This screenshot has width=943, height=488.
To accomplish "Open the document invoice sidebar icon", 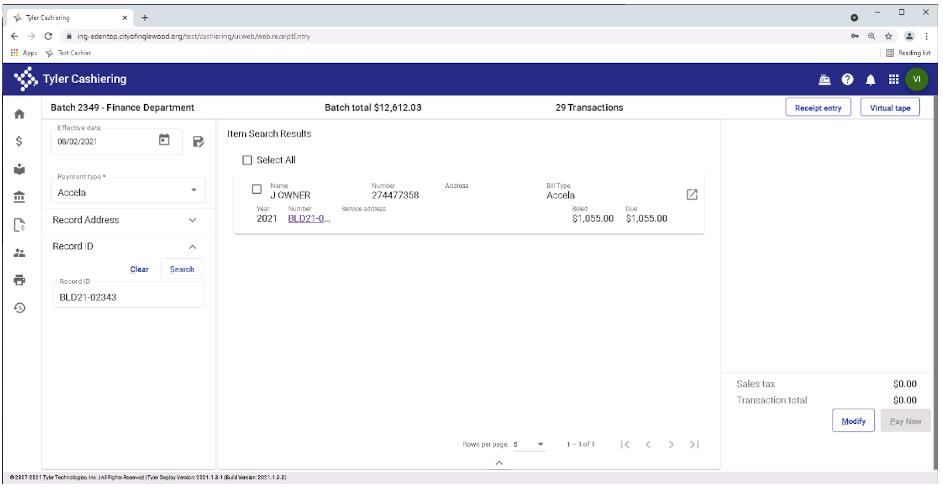I will point(19,224).
